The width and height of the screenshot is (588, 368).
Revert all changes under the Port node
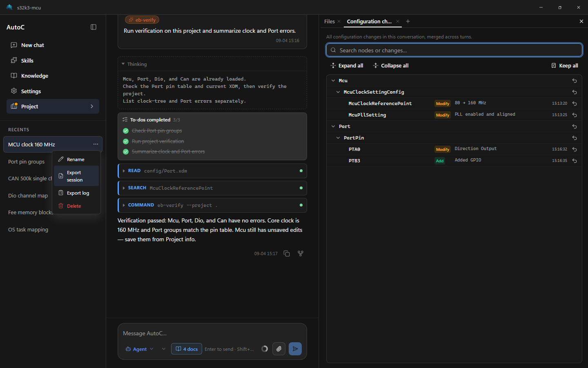(x=575, y=126)
